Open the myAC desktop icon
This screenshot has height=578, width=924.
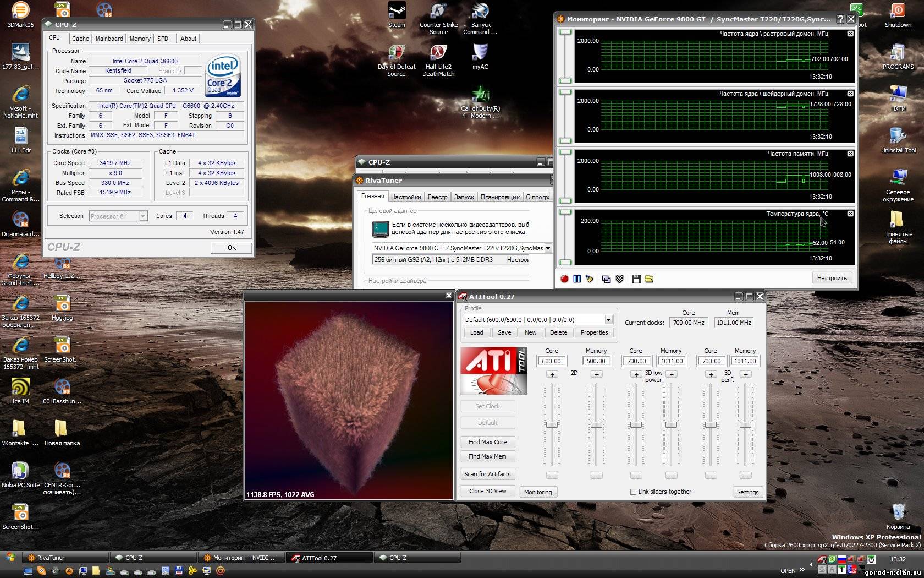point(480,57)
